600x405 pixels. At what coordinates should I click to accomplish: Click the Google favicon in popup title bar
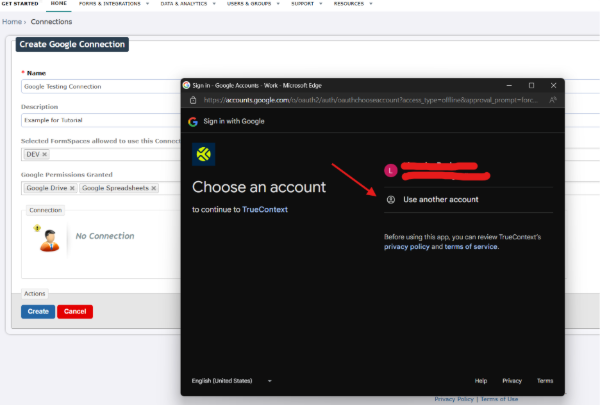point(186,85)
